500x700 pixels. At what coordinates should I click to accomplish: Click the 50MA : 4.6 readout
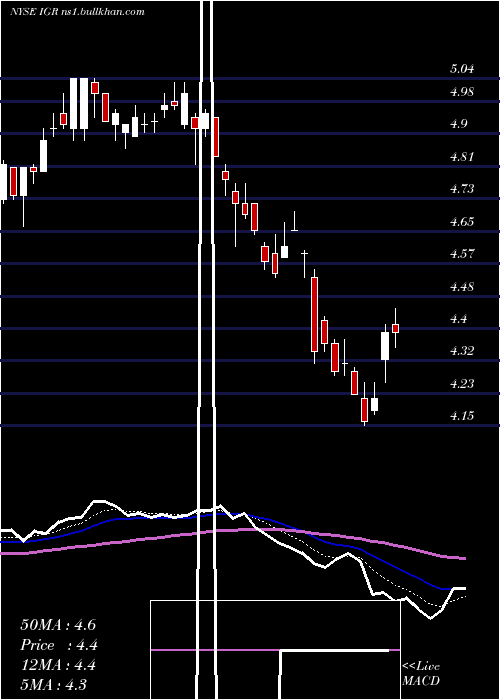coord(58,625)
